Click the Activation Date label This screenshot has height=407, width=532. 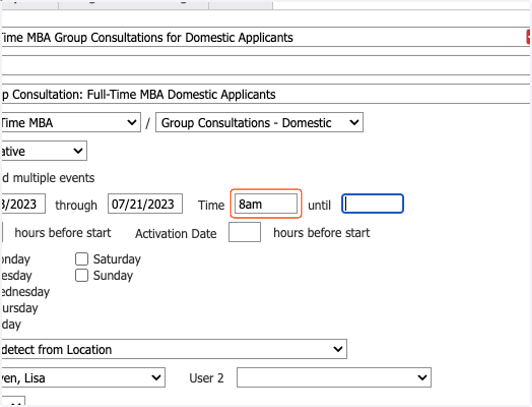click(x=176, y=233)
